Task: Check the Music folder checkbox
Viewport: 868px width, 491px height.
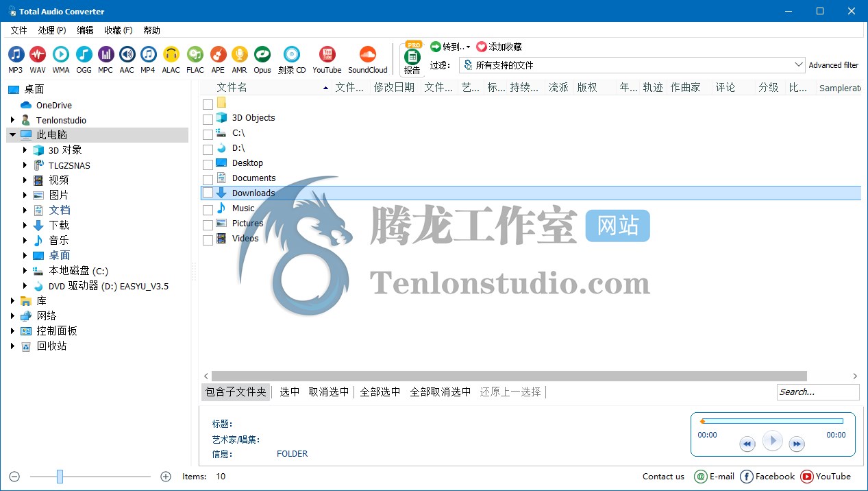Action: pos(208,210)
